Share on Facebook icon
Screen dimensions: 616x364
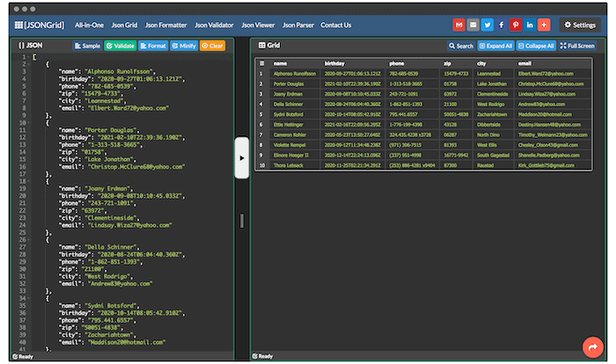(x=502, y=25)
